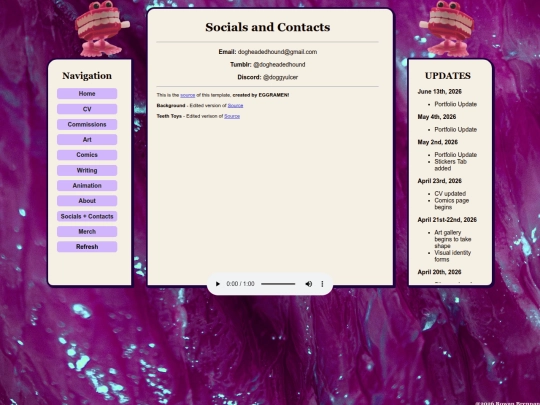Click the Socials and Contacts heading

click(x=268, y=27)
